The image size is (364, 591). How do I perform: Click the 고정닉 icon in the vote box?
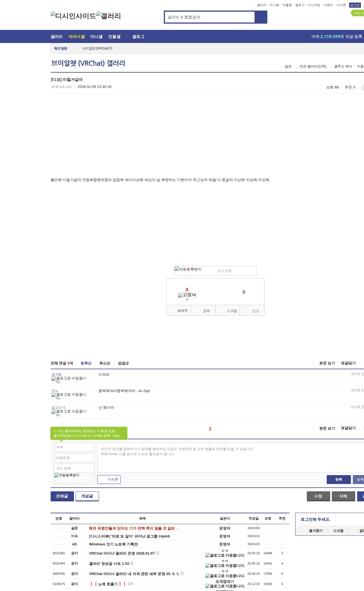[187, 295]
